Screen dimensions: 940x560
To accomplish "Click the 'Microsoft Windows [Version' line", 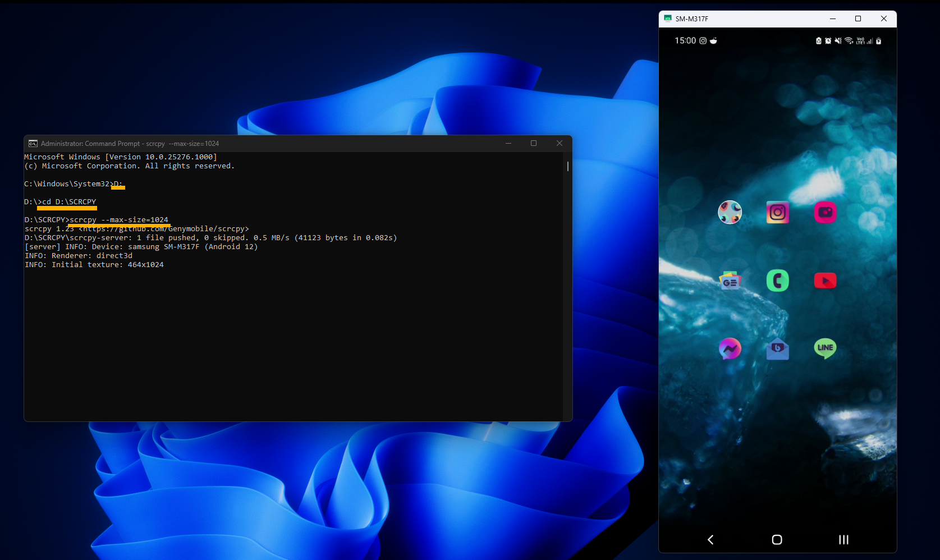I will click(121, 157).
